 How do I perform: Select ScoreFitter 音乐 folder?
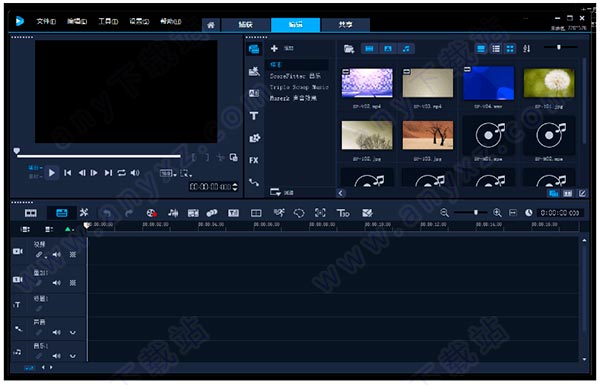point(295,76)
